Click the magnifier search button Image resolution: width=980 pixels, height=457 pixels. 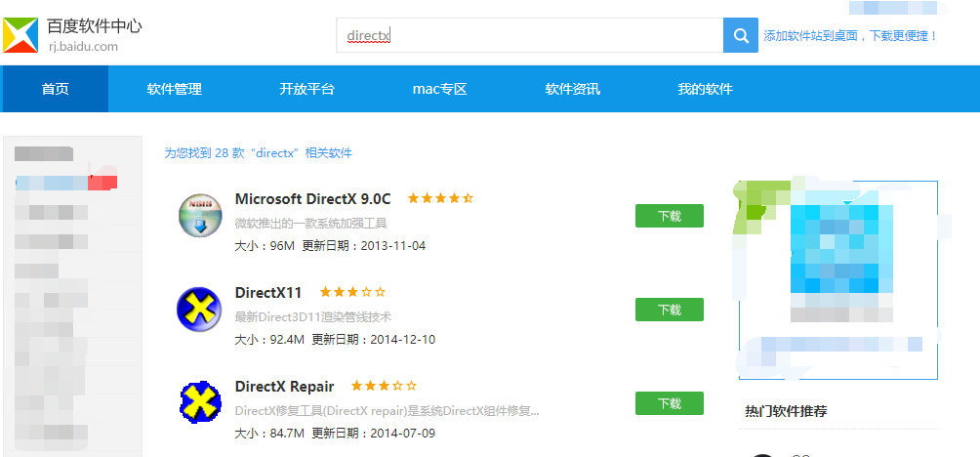(x=741, y=35)
